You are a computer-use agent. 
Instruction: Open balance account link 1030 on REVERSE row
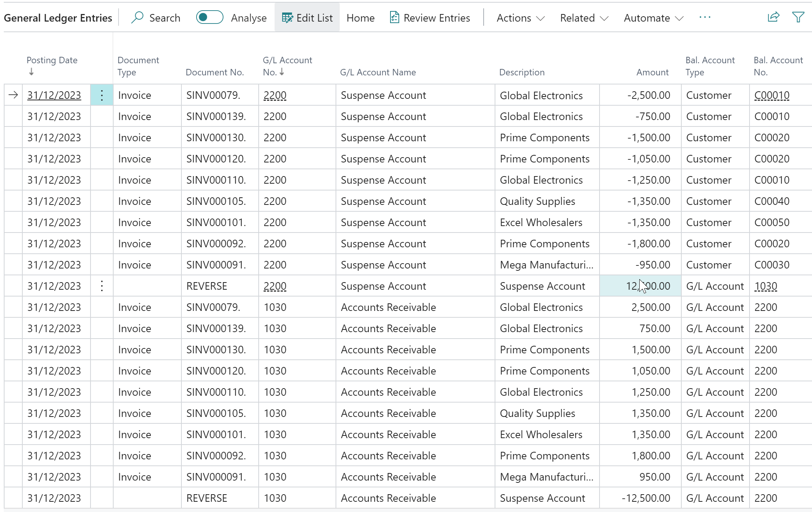766,286
